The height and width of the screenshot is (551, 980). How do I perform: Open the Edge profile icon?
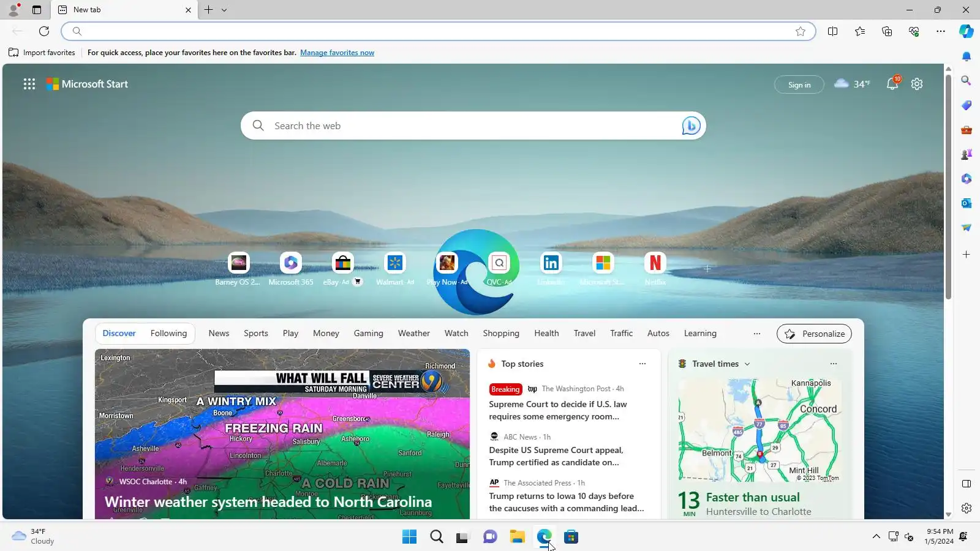click(x=13, y=10)
